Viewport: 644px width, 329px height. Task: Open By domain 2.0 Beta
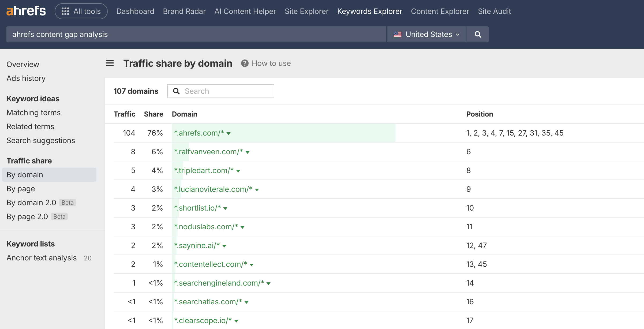(41, 203)
